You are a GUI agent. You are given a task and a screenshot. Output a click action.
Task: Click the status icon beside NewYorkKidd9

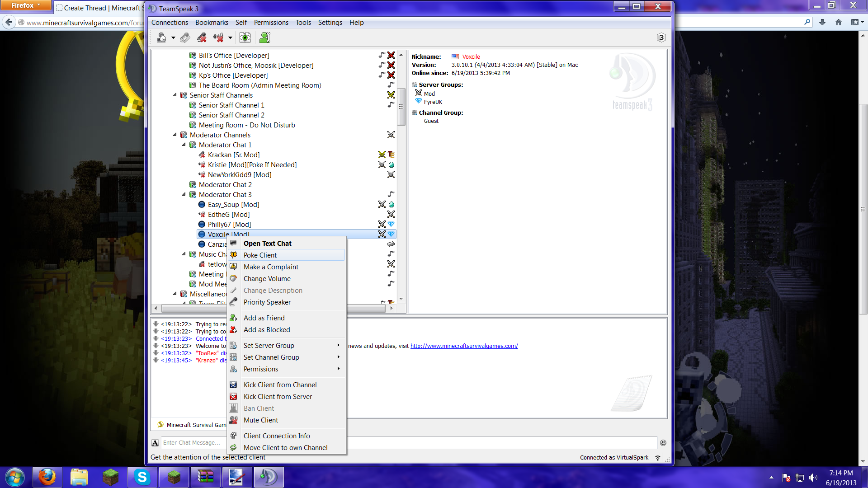point(202,175)
